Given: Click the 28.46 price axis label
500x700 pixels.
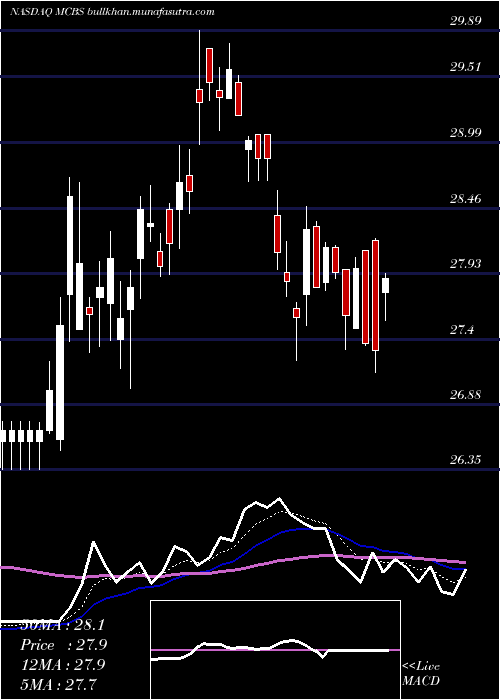Looking at the screenshot, I should [466, 198].
